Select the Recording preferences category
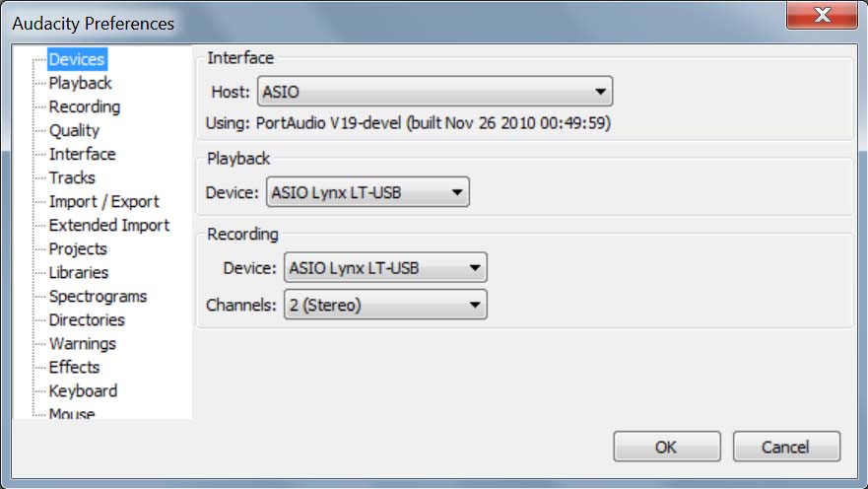Image resolution: width=868 pixels, height=489 pixels. 84,107
